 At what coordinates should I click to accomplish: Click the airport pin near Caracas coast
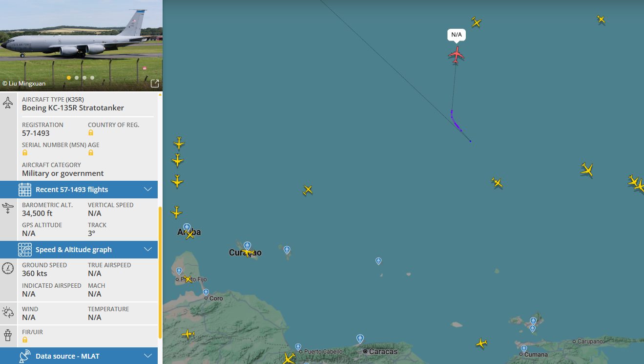click(x=360, y=339)
